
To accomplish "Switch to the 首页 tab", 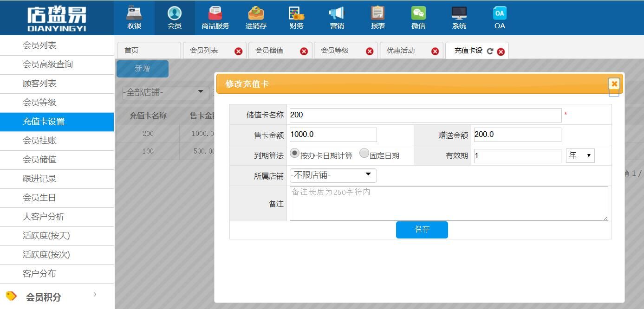I will [149, 51].
